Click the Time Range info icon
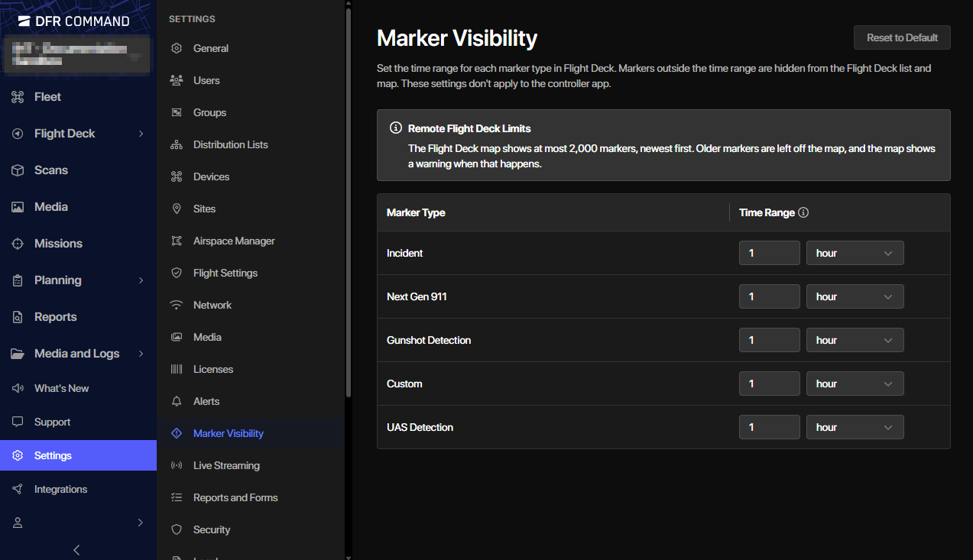Viewport: 973px width, 560px height. tap(803, 212)
